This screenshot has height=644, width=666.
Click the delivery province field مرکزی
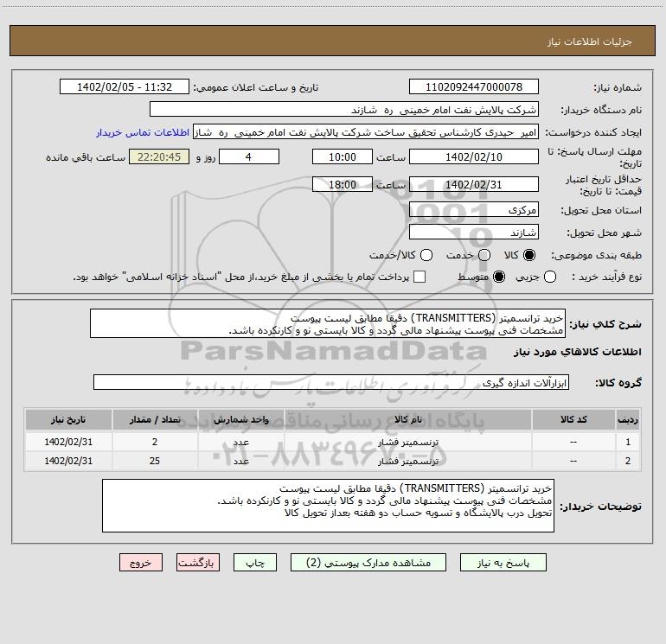tap(474, 210)
